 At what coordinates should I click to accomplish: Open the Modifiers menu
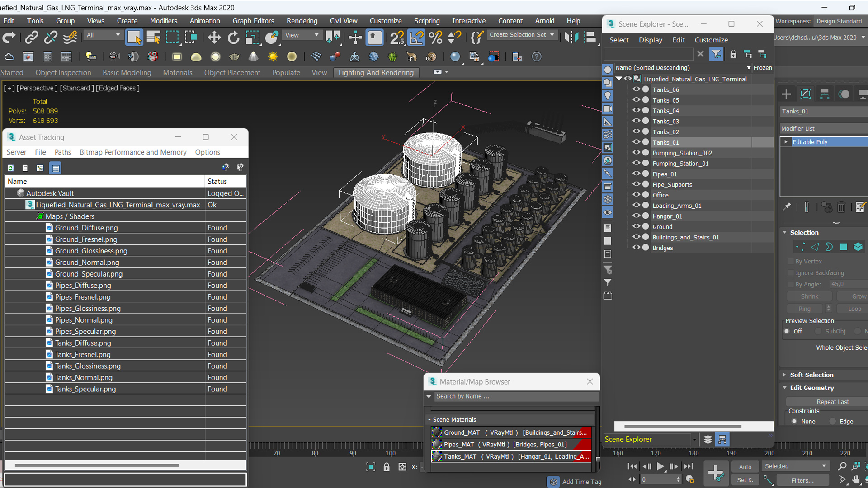(x=163, y=21)
